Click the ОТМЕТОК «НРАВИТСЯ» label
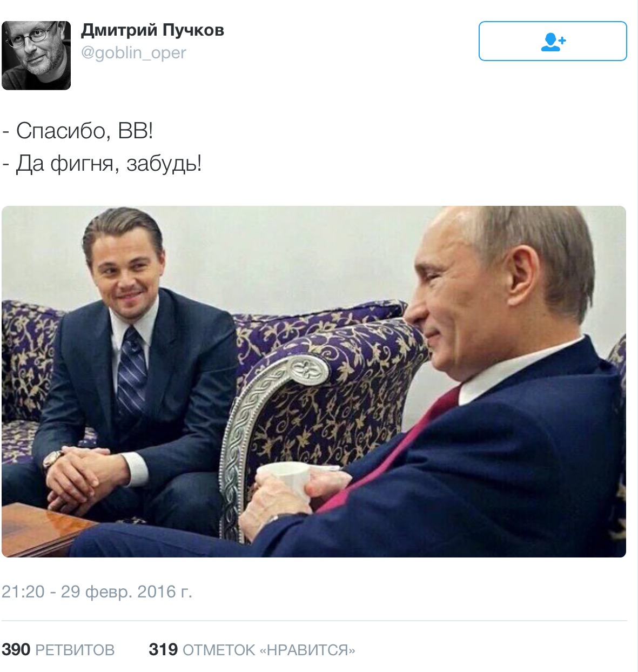 pos(269,650)
